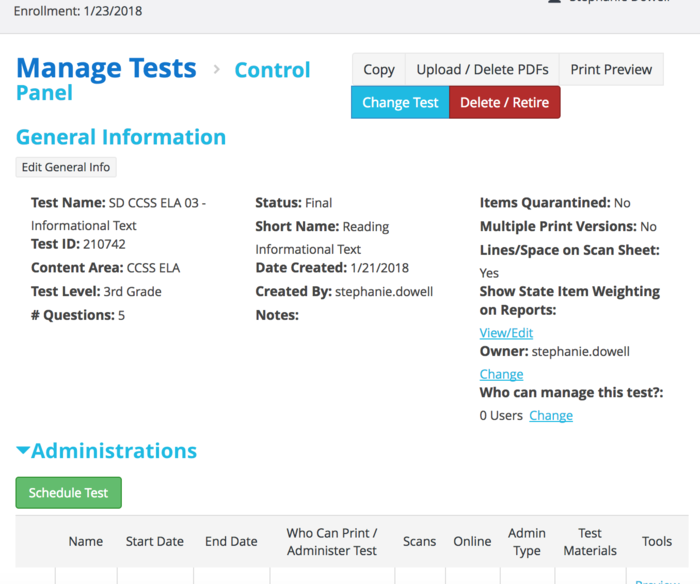This screenshot has width=700, height=584.
Task: Click the red Delete / Retire button
Action: pyautogui.click(x=504, y=102)
